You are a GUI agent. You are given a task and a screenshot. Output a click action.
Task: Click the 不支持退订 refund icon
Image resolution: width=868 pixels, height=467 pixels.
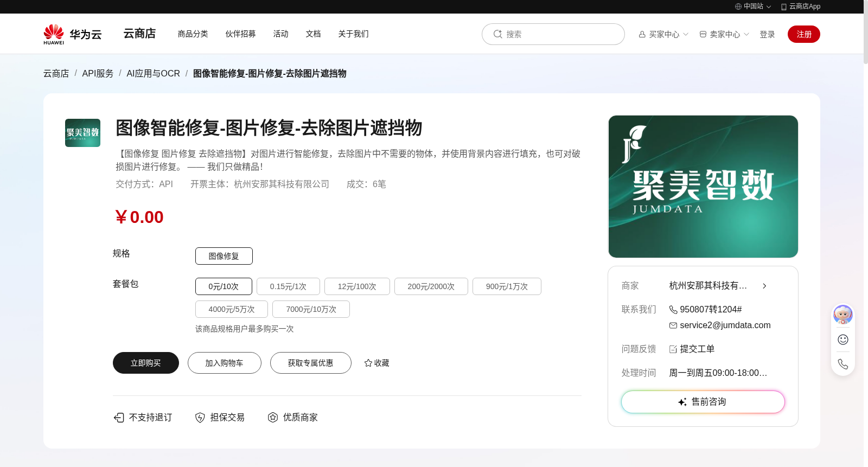coord(119,417)
